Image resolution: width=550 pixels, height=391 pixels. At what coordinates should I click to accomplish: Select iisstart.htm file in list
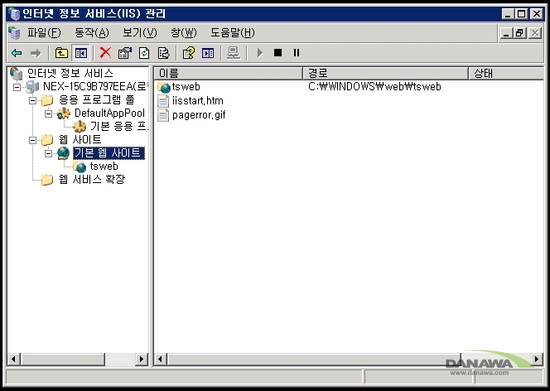tap(197, 101)
